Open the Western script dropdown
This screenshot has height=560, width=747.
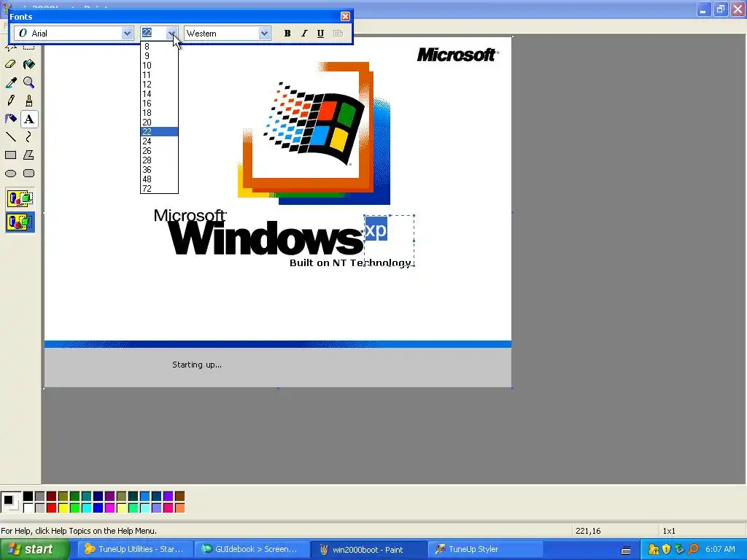[x=264, y=34]
